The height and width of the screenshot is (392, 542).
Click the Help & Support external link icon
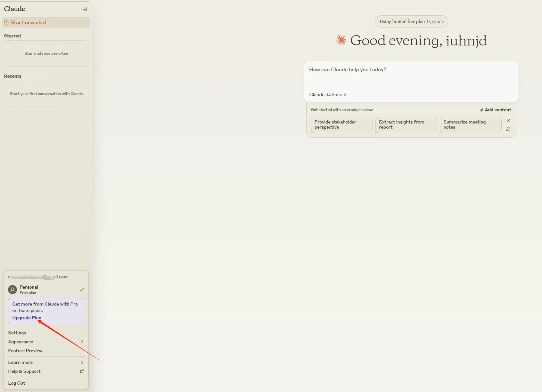[x=82, y=371]
